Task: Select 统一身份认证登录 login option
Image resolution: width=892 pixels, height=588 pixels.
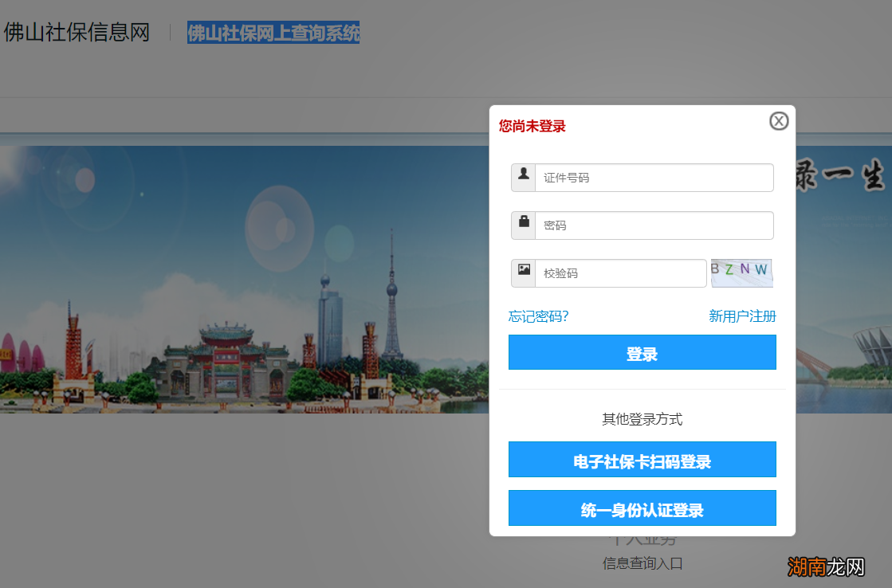Action: click(x=642, y=508)
